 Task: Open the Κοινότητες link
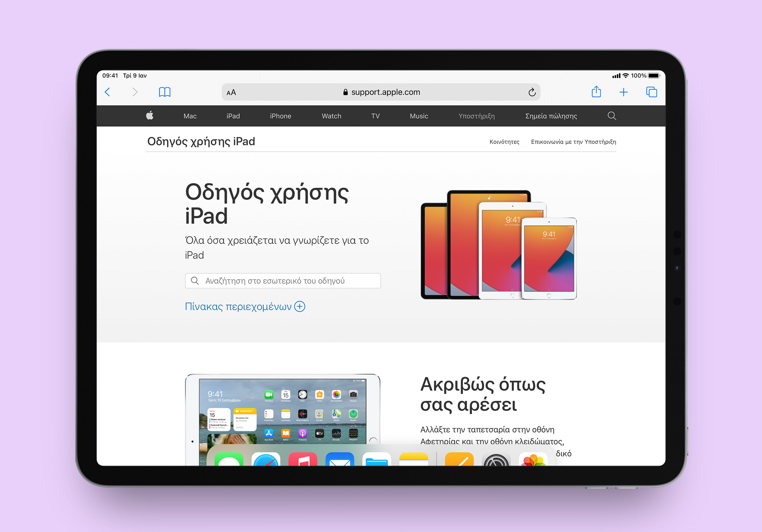tap(504, 142)
